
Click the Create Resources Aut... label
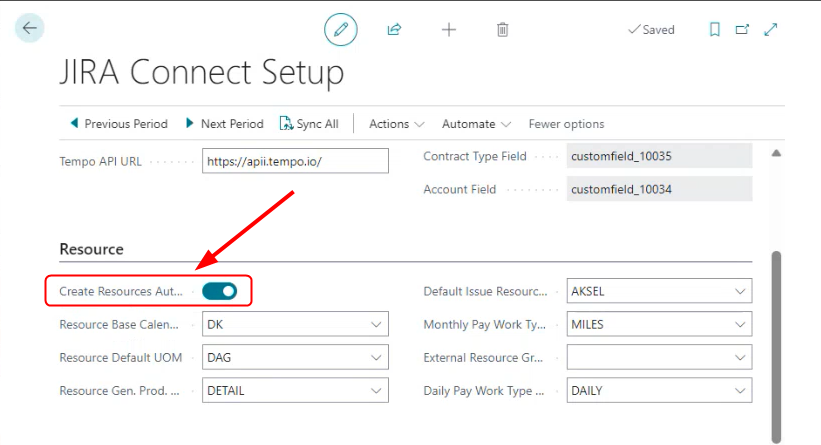point(121,291)
